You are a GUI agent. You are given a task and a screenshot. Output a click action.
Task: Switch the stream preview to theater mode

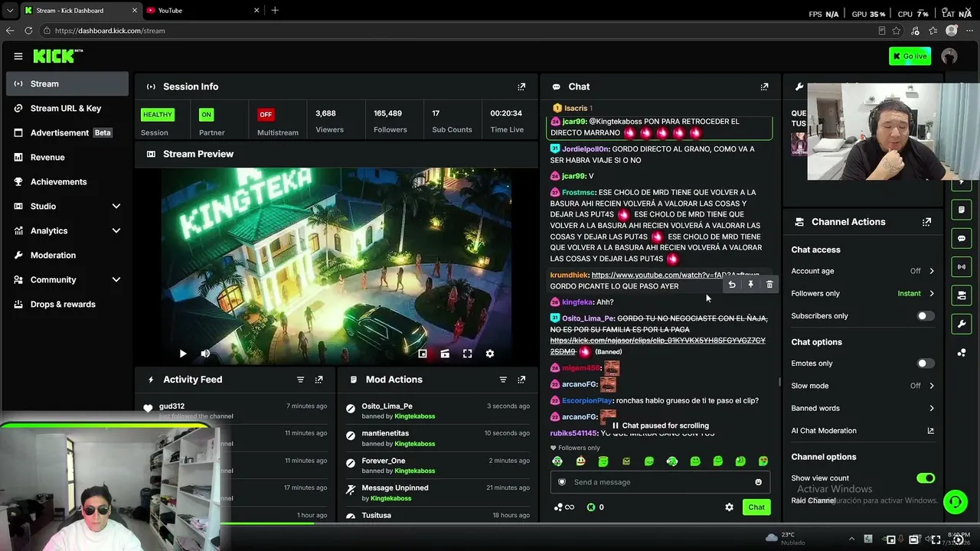(x=445, y=354)
